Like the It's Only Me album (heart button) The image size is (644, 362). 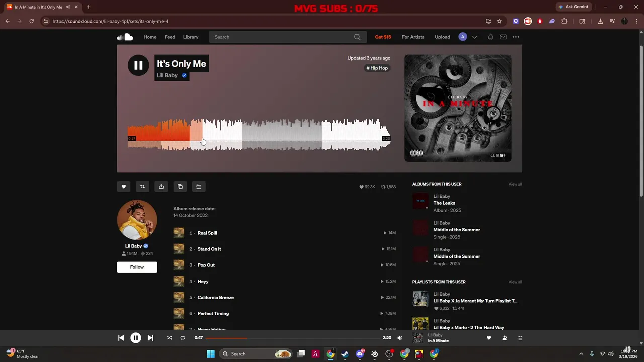coord(123,187)
